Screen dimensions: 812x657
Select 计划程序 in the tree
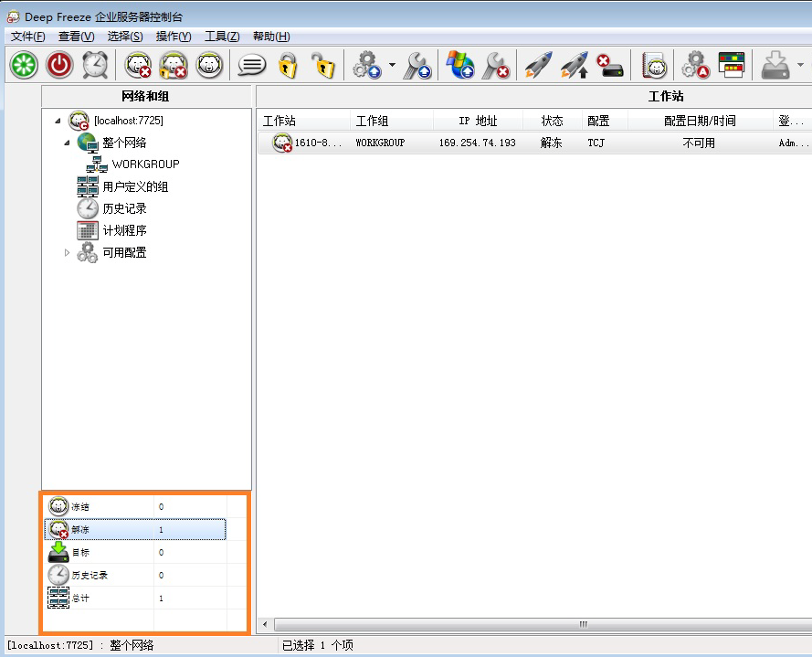point(124,230)
